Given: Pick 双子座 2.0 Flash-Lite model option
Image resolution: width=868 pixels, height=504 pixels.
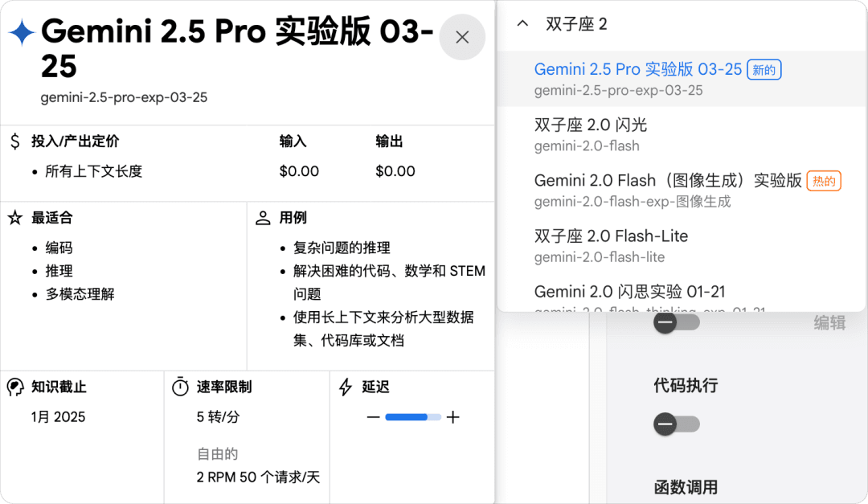Looking at the screenshot, I should [611, 236].
